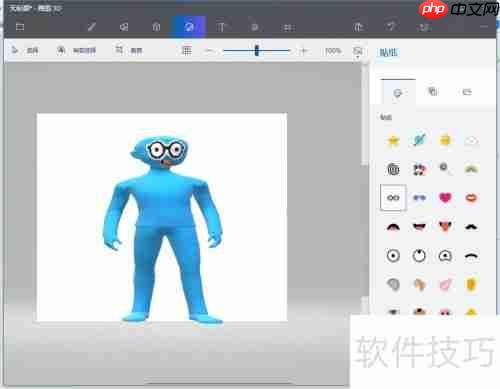
Task: Open the Effects tool
Action: (x=255, y=27)
